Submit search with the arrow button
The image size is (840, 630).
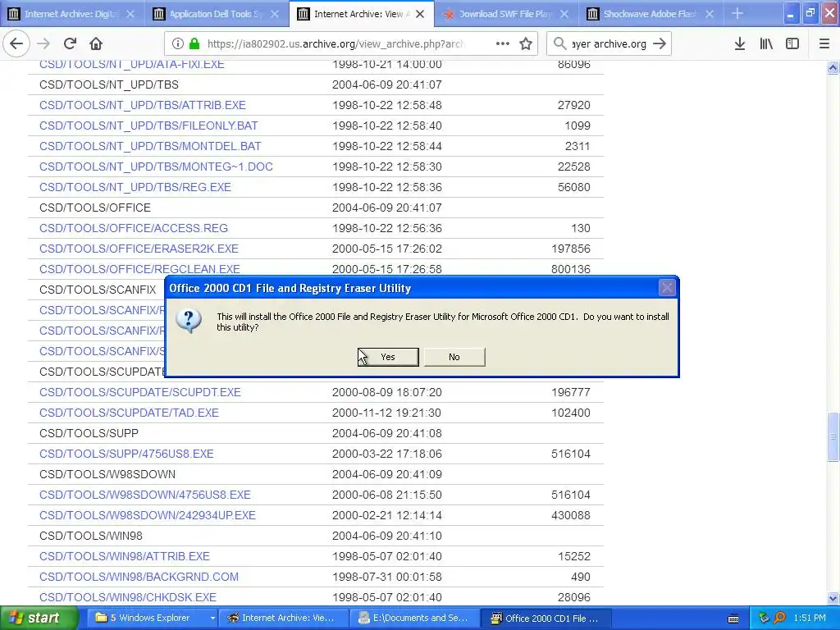tap(660, 44)
